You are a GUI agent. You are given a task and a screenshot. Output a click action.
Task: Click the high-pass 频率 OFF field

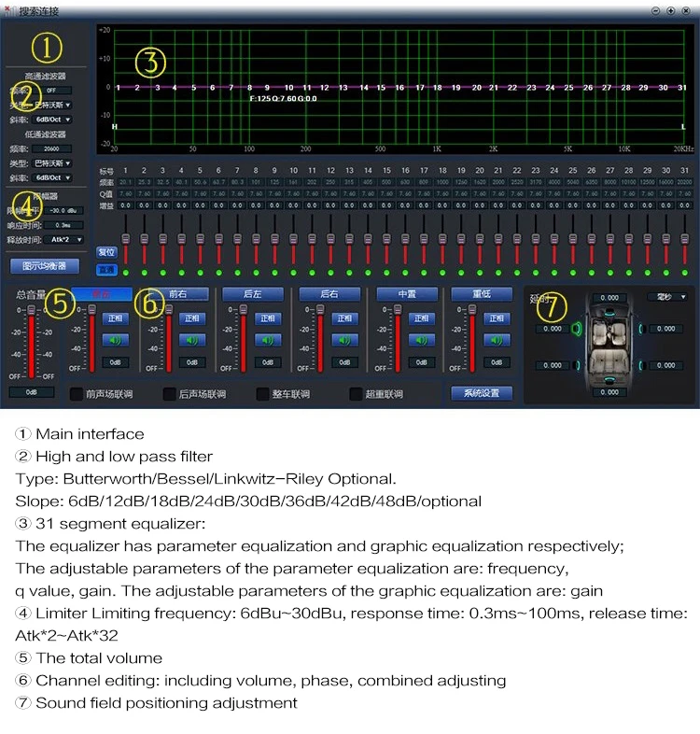pos(51,91)
